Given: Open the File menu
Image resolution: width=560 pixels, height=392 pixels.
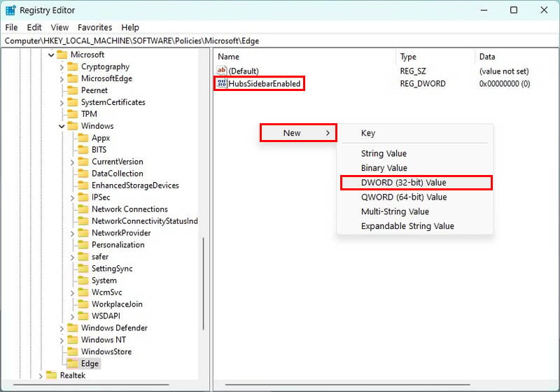Looking at the screenshot, I should tap(11, 27).
